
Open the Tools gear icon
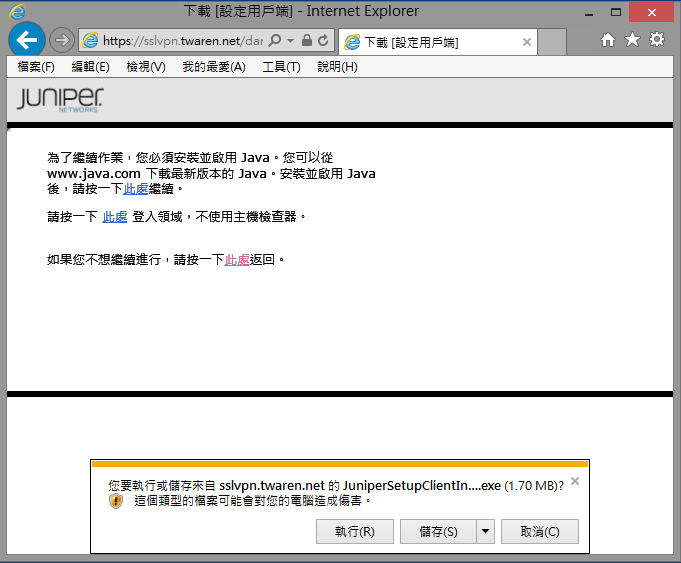pyautogui.click(x=657, y=40)
